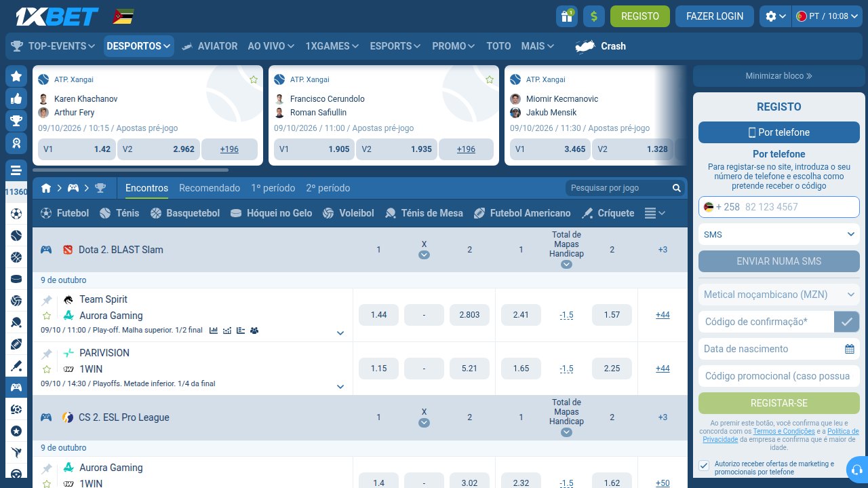The width and height of the screenshot is (868, 488).
Task: Switch to 2º período tab
Action: click(x=328, y=188)
